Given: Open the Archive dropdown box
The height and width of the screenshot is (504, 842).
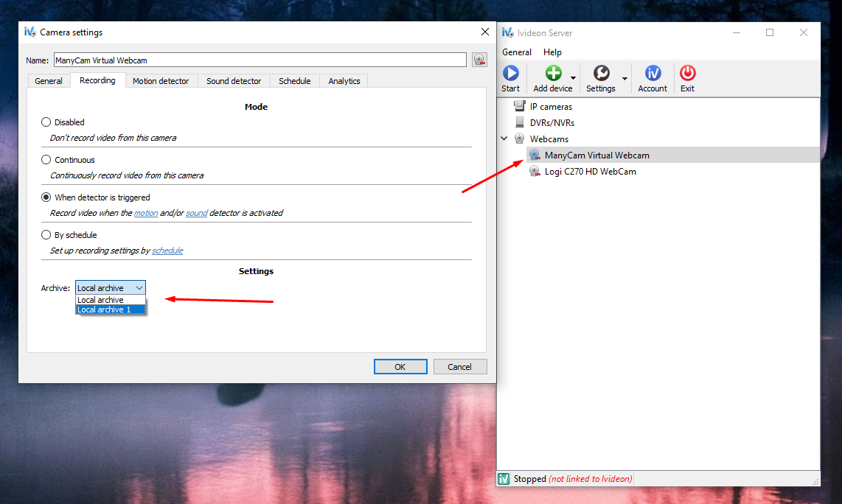Looking at the screenshot, I should [x=110, y=287].
